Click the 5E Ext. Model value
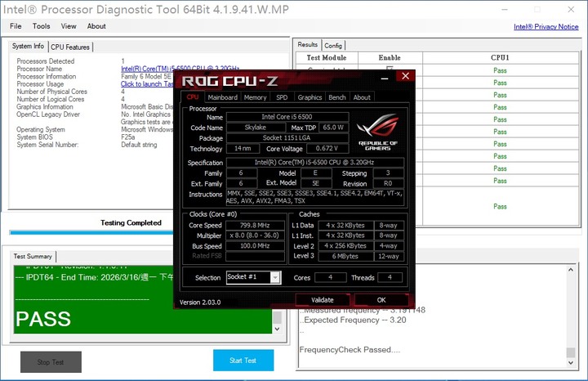The image size is (588, 381). (x=316, y=184)
